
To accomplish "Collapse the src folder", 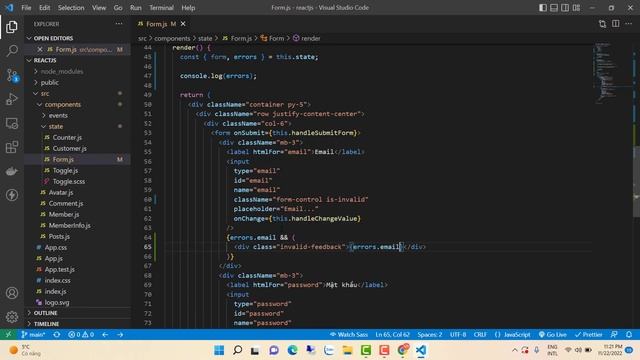I will pos(78,93).
